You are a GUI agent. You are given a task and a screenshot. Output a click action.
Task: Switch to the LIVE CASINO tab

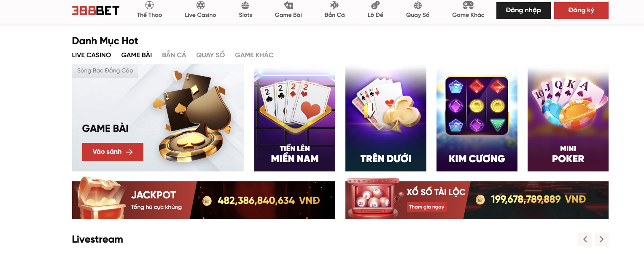tap(92, 55)
